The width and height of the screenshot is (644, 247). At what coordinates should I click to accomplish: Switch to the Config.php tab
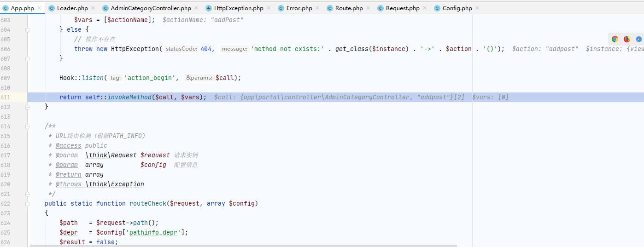click(x=457, y=8)
